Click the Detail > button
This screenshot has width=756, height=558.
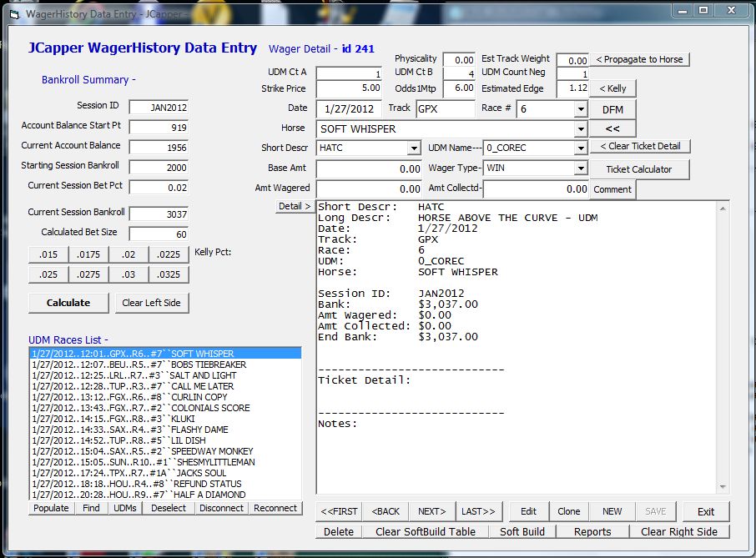click(295, 206)
